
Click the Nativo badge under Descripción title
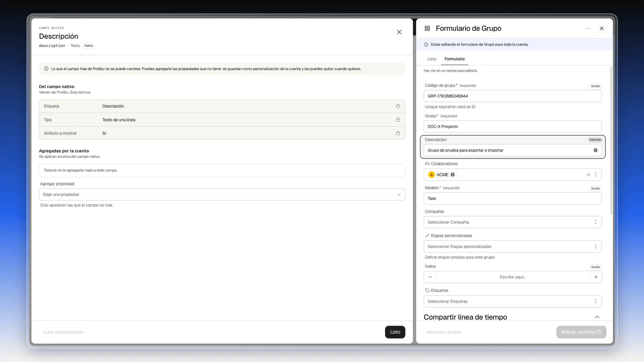click(x=89, y=46)
